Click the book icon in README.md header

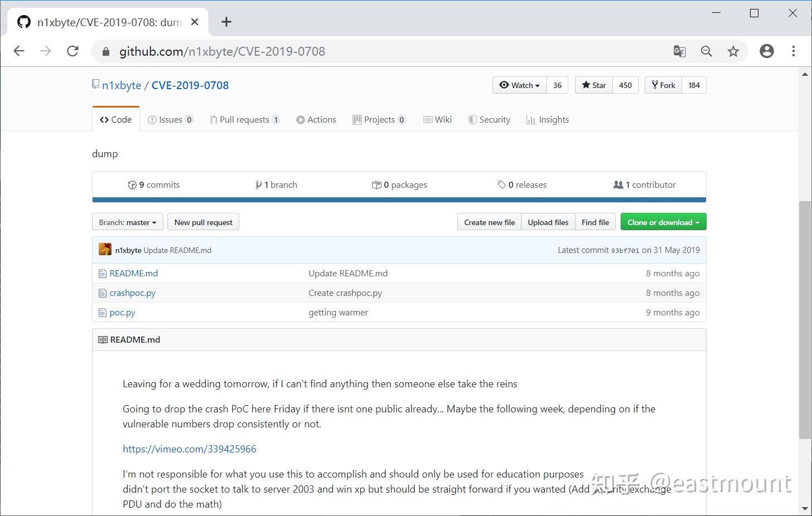point(103,340)
